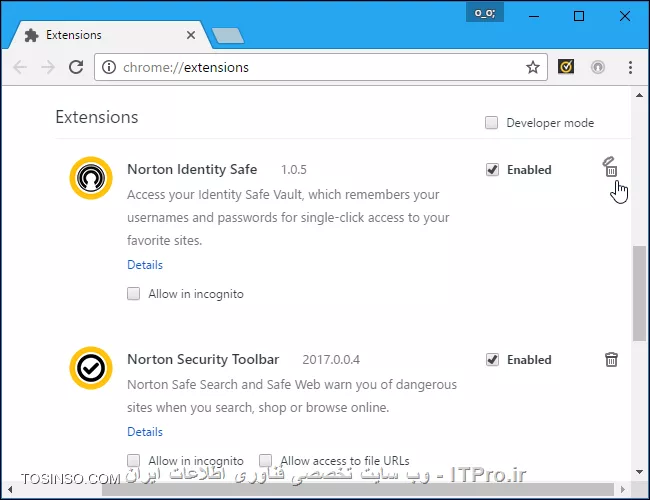Click the chrome://extensions address bar
The height and width of the screenshot is (500, 650).
tap(321, 67)
